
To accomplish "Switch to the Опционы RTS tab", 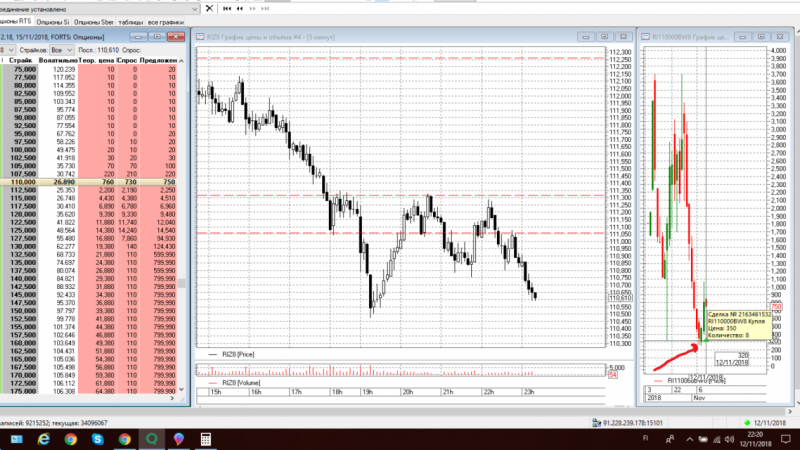I will tap(15, 21).
